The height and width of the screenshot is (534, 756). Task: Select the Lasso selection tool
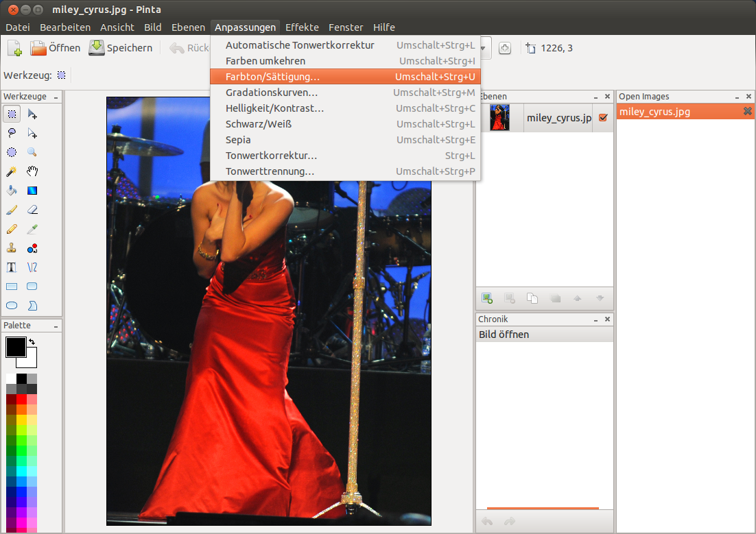coord(12,133)
